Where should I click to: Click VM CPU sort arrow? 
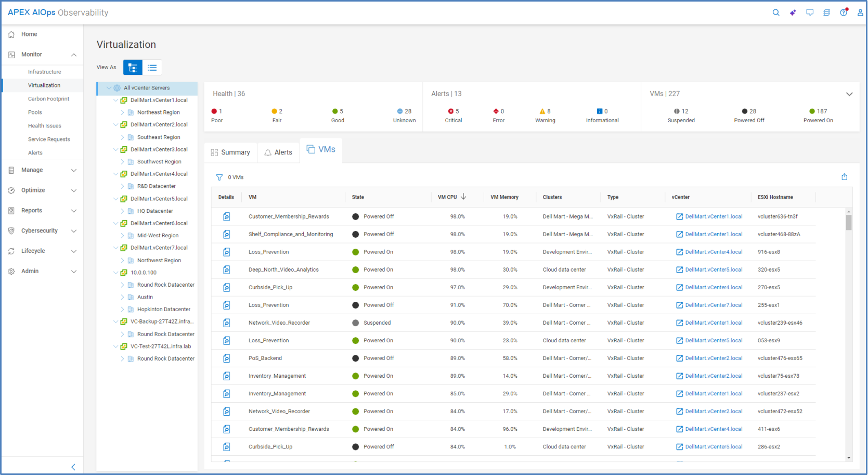463,197
